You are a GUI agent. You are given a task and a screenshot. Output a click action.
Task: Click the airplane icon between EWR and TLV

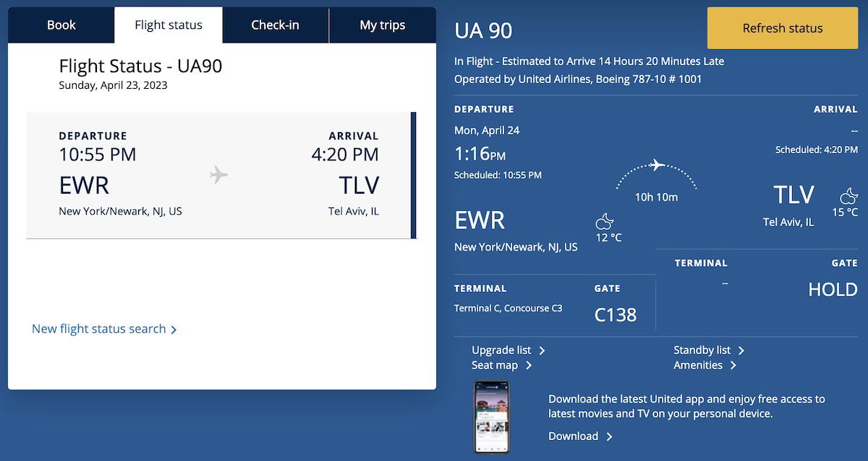tap(218, 175)
